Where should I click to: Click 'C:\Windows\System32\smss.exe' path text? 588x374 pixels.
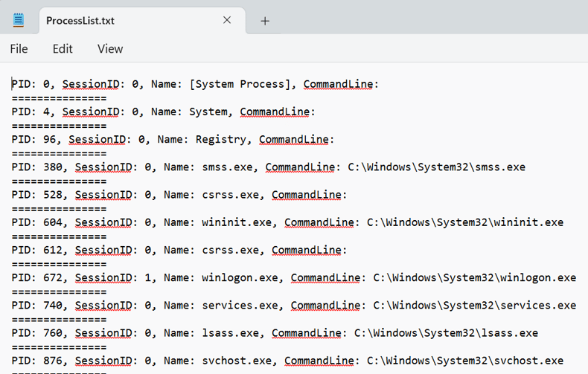[436, 167]
